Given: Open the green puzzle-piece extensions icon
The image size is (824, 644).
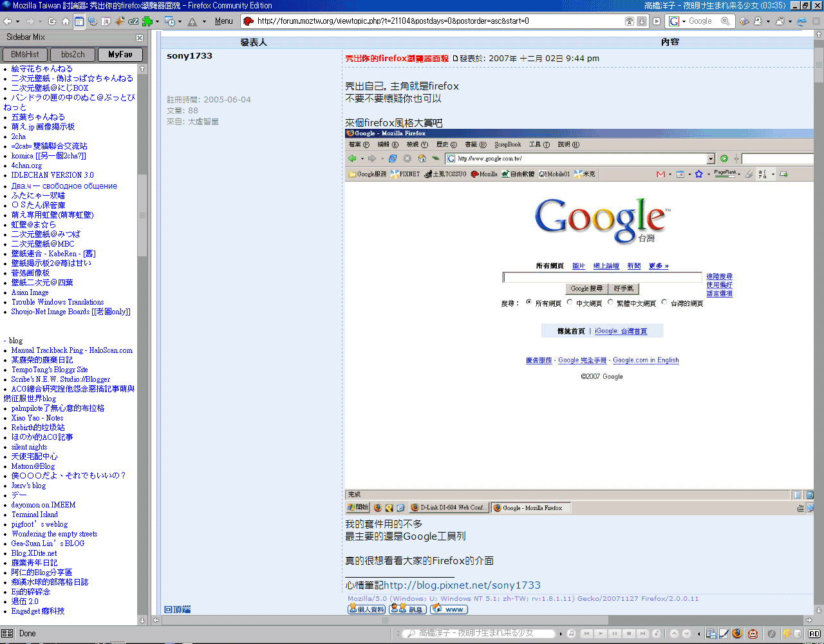Looking at the screenshot, I should [147, 21].
